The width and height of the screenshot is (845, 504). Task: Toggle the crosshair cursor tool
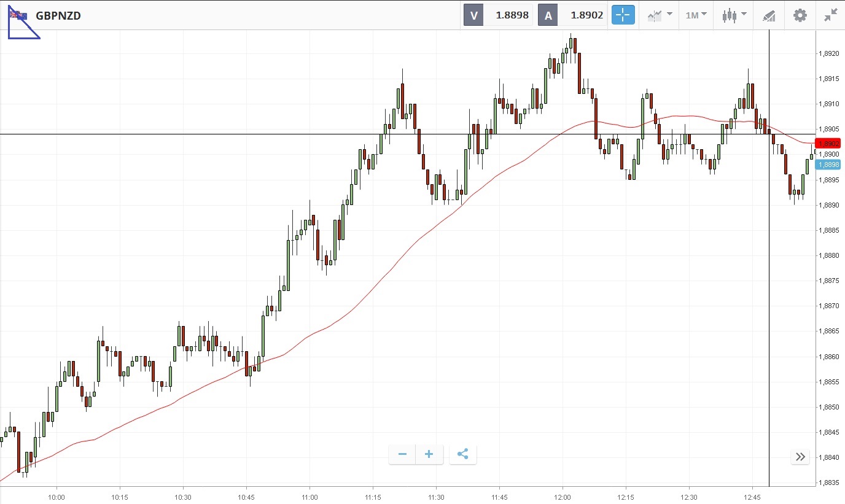point(623,15)
